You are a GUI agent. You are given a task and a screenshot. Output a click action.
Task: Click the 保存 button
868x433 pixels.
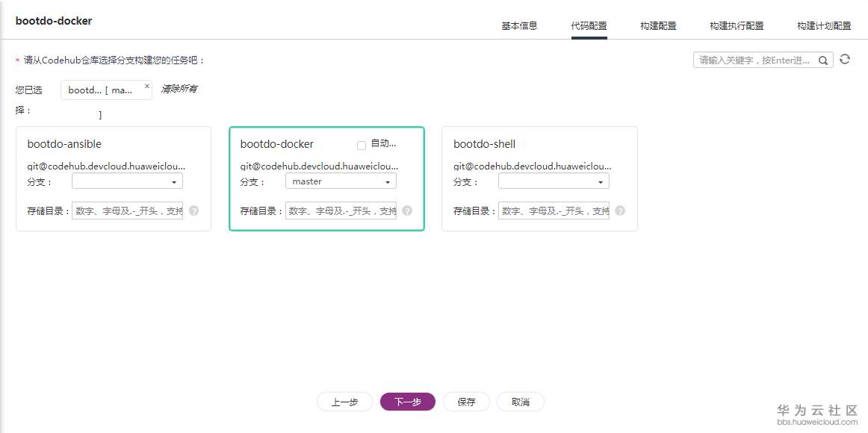tap(465, 401)
